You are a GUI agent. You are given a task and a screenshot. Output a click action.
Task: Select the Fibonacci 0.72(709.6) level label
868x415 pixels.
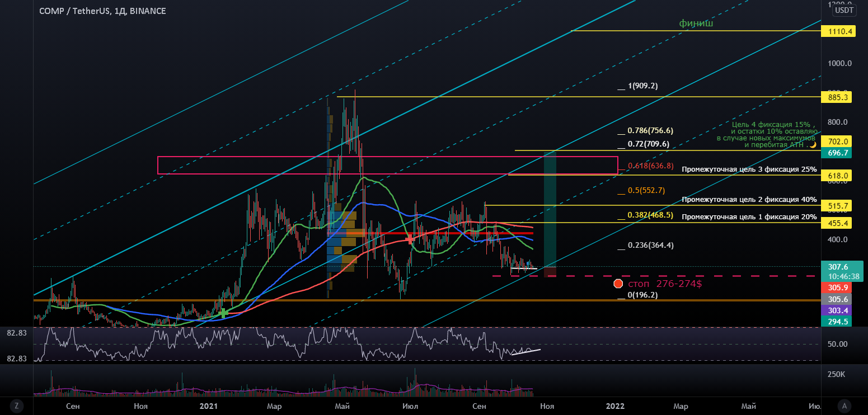pyautogui.click(x=648, y=144)
